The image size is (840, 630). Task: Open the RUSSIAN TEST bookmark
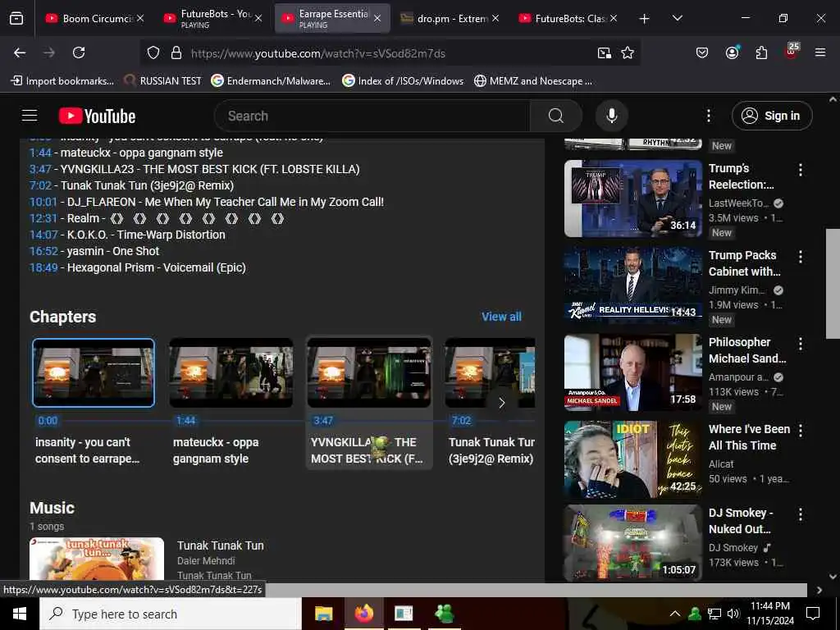tap(163, 81)
